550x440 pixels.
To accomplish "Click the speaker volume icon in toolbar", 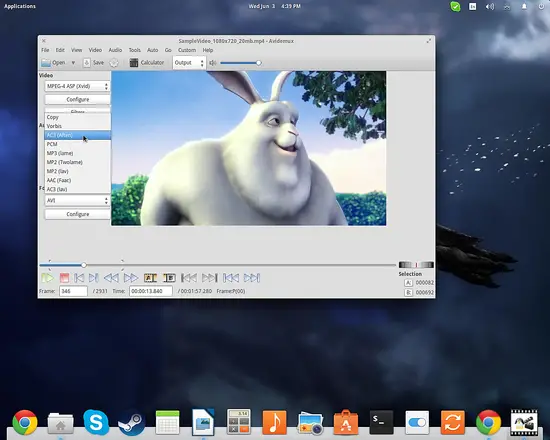I will point(212,63).
